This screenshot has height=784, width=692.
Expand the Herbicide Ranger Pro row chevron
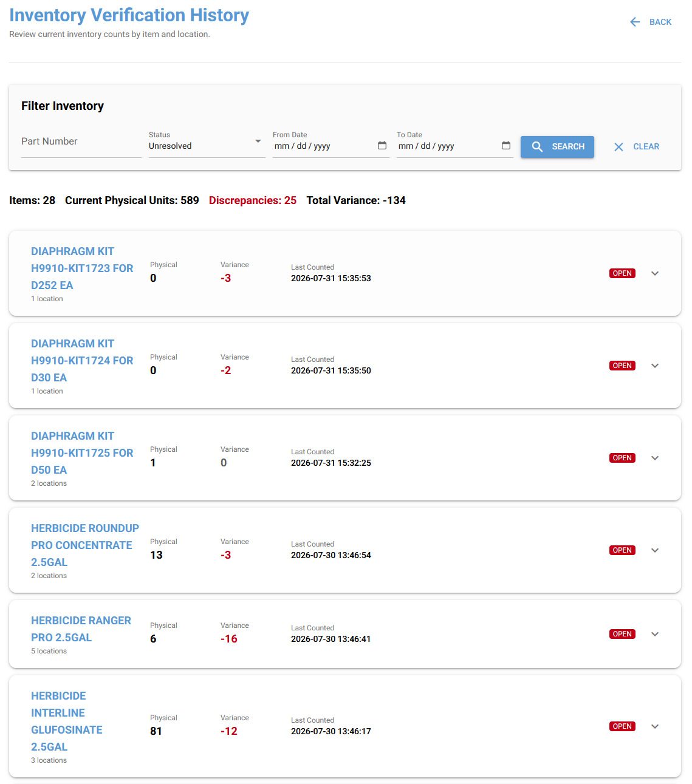pyautogui.click(x=655, y=634)
